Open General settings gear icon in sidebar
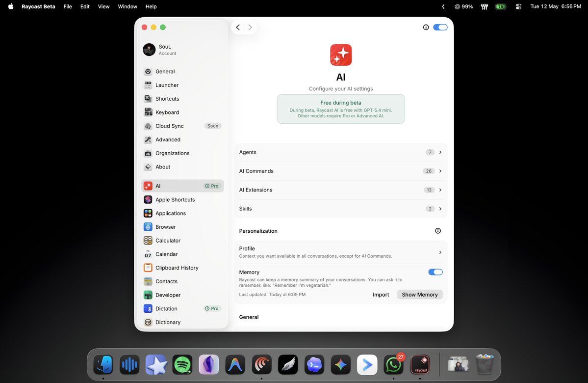Viewport: 588px width, 383px height. tap(148, 71)
